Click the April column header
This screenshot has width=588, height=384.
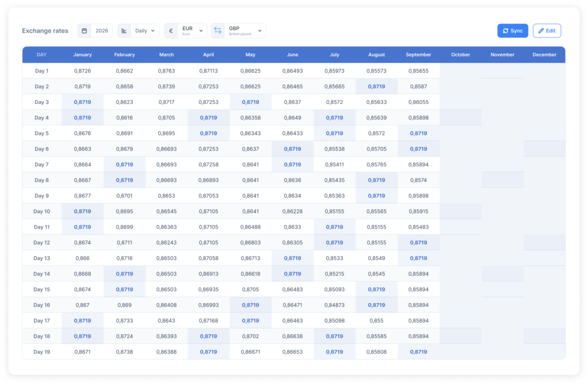pos(208,55)
